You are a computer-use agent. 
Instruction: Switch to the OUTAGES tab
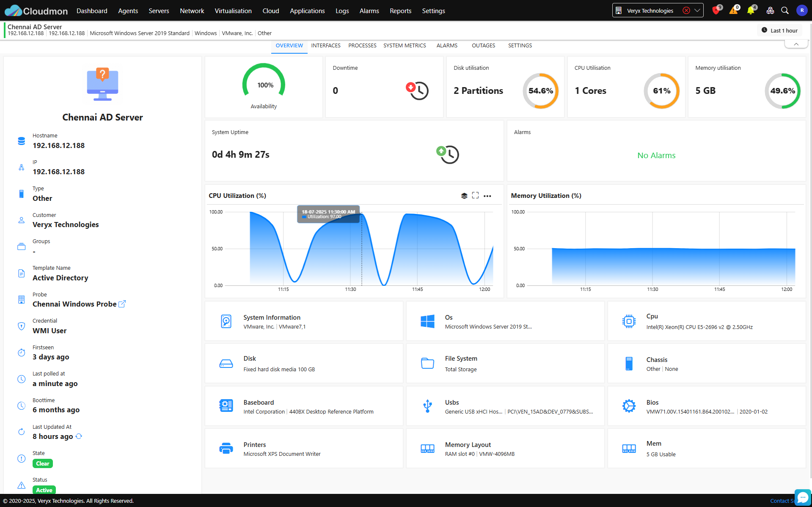[483, 45]
